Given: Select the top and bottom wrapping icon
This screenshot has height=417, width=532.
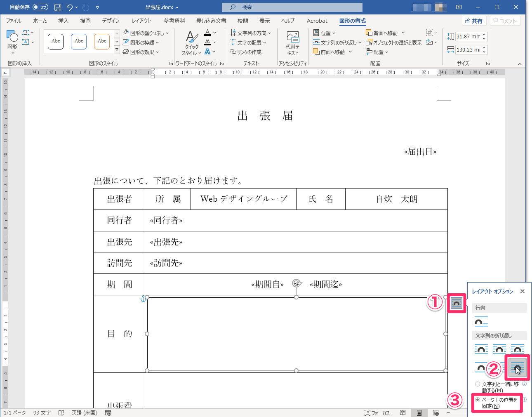Looking at the screenshot, I should [480, 367].
